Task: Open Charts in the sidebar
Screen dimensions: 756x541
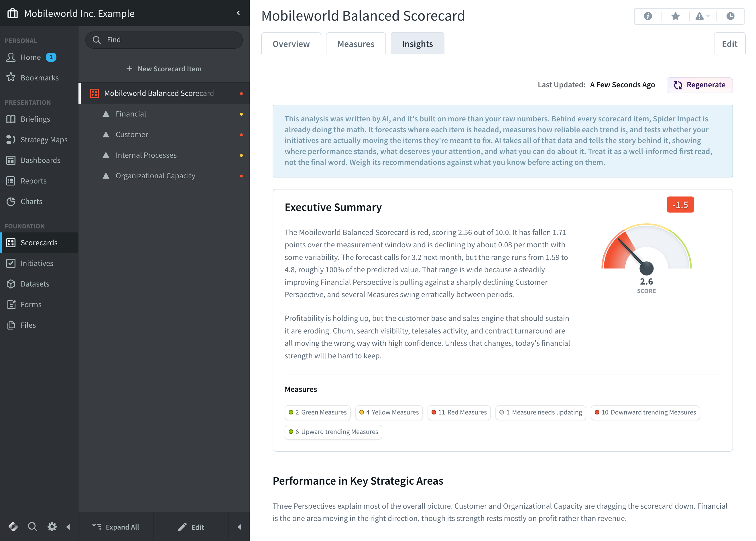Action: [39, 202]
